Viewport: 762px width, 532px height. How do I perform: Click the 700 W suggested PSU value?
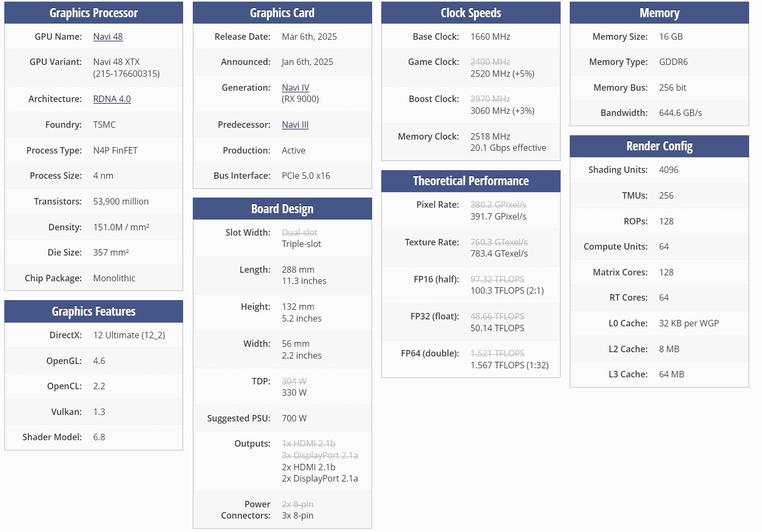294,418
